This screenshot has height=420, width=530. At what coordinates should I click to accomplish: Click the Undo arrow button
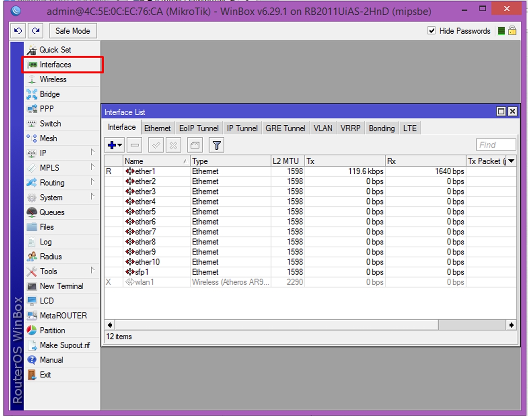[18, 31]
